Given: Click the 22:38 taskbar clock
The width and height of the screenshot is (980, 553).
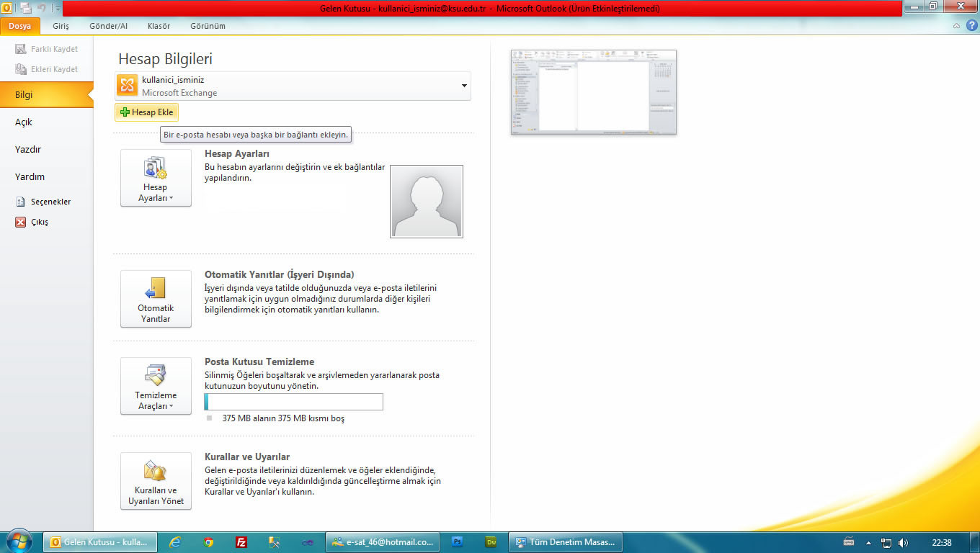Looking at the screenshot, I should click(942, 542).
